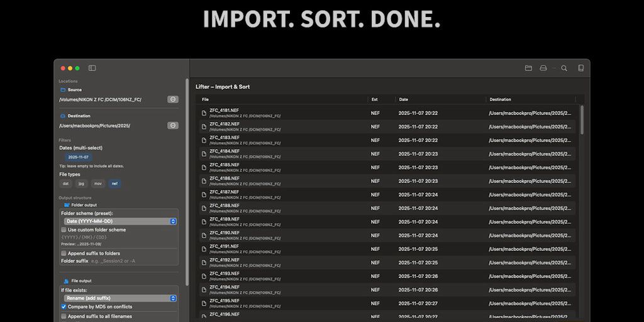Screen dimensions: 644x322
Task: Sort by the Ext column header
Action: click(x=375, y=99)
